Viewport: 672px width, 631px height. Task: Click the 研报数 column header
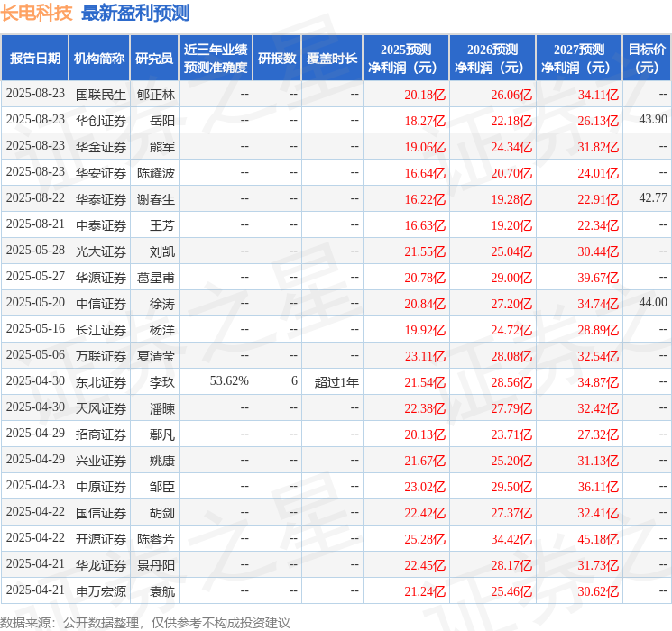277,59
